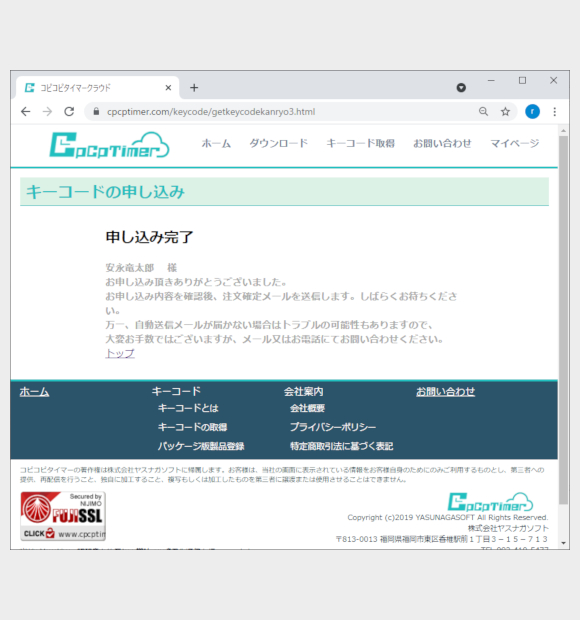Follow the トップ link
580x620 pixels.
(120, 353)
